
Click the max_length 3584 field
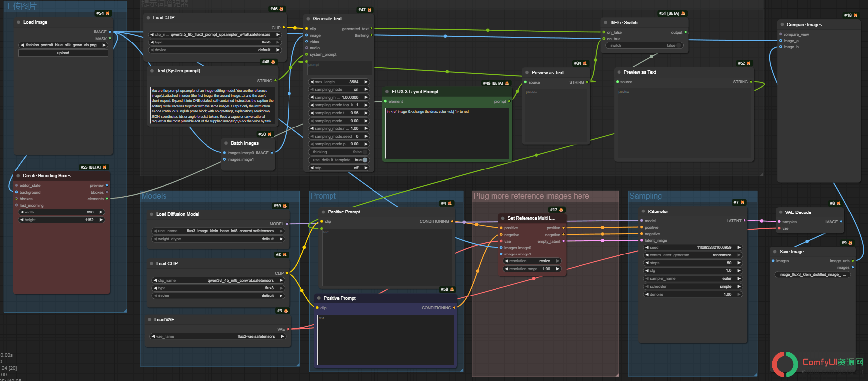point(338,82)
